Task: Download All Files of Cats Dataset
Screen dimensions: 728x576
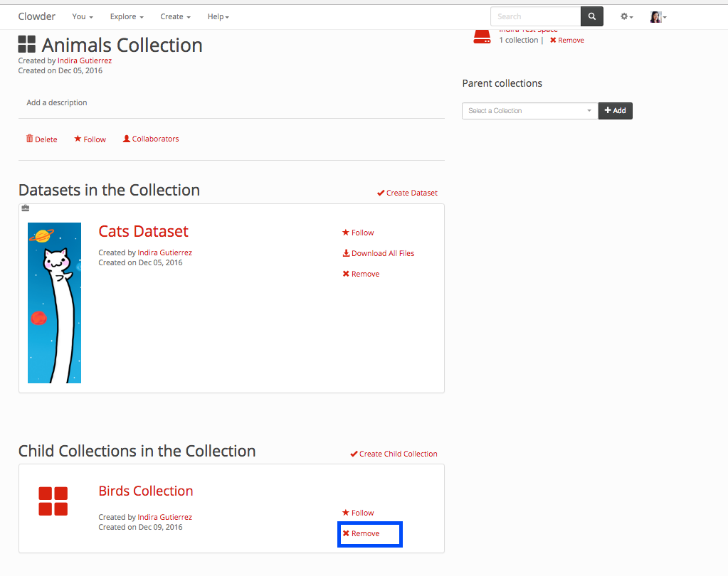Action: pos(378,253)
